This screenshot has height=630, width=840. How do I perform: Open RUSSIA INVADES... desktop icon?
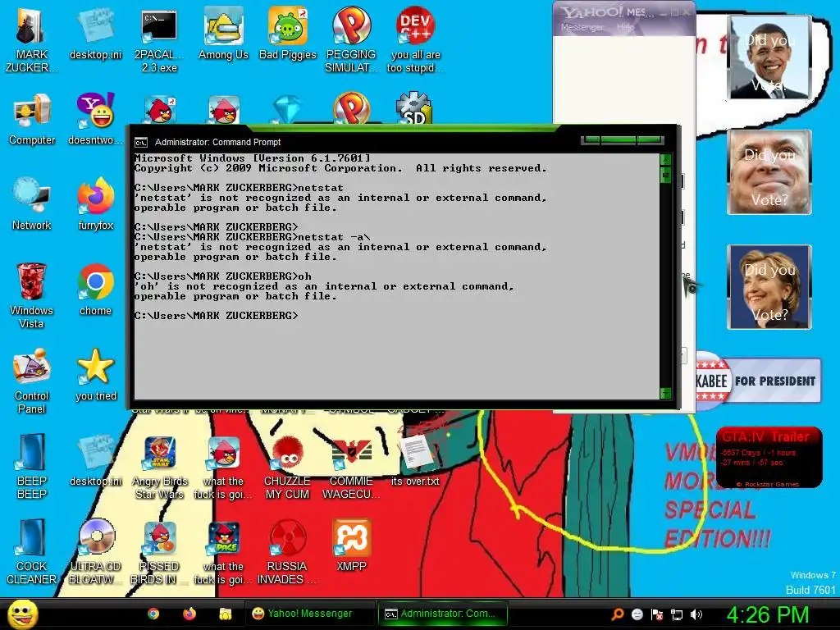287,552
